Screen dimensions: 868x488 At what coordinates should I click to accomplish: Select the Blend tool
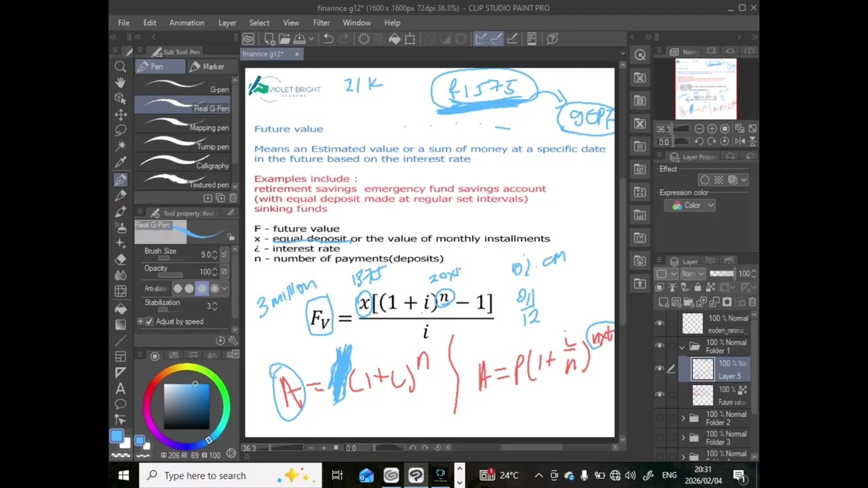121,274
